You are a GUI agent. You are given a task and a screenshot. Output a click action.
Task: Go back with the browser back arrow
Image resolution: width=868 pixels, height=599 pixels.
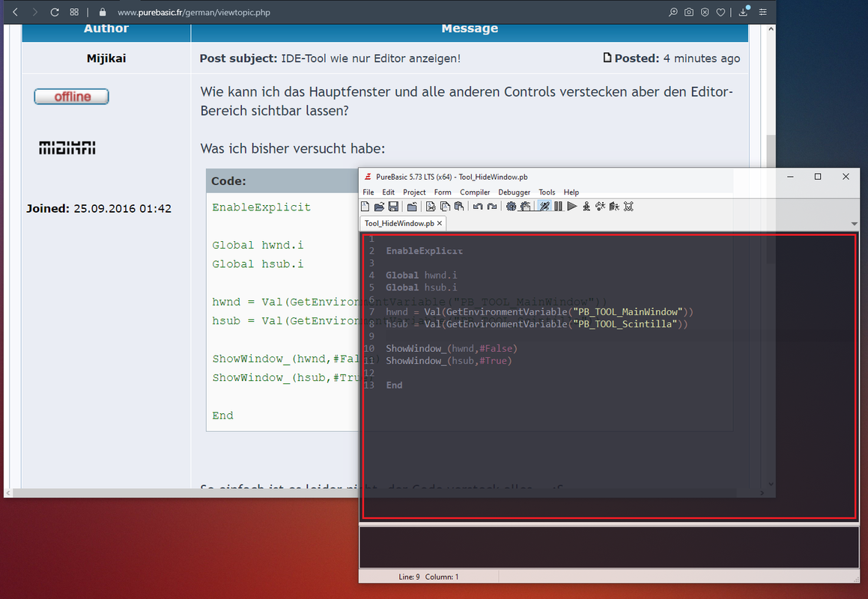click(x=16, y=12)
